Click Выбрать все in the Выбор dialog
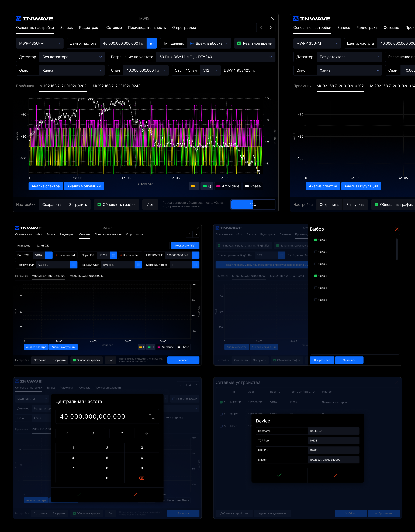Screen dimensions: 415x532 pyautogui.click(x=322, y=360)
